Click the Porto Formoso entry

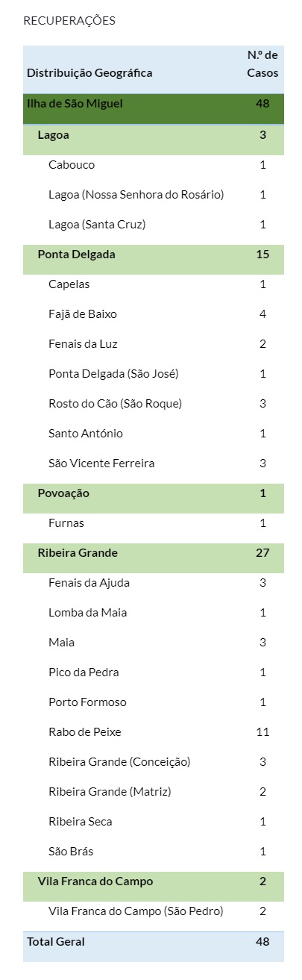[x=87, y=702]
